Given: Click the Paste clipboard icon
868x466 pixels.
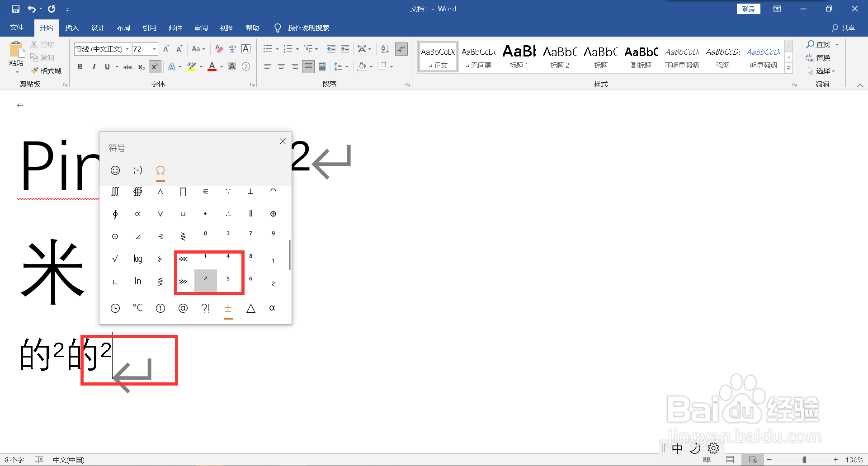Looking at the screenshot, I should (16, 50).
